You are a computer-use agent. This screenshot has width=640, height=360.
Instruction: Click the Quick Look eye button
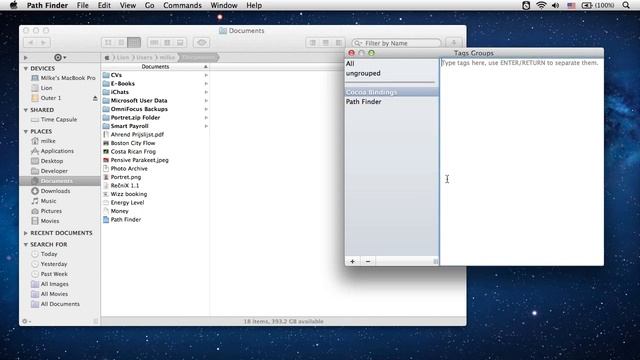click(202, 42)
